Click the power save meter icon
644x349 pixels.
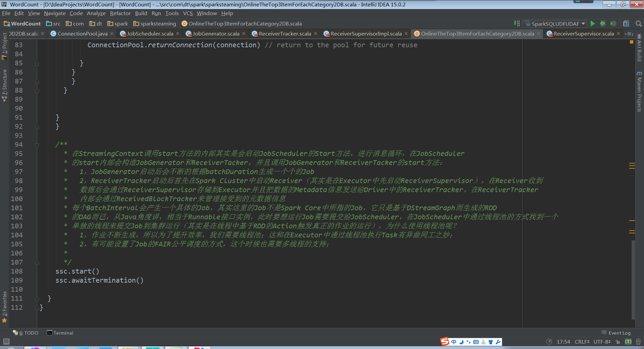pos(549,342)
